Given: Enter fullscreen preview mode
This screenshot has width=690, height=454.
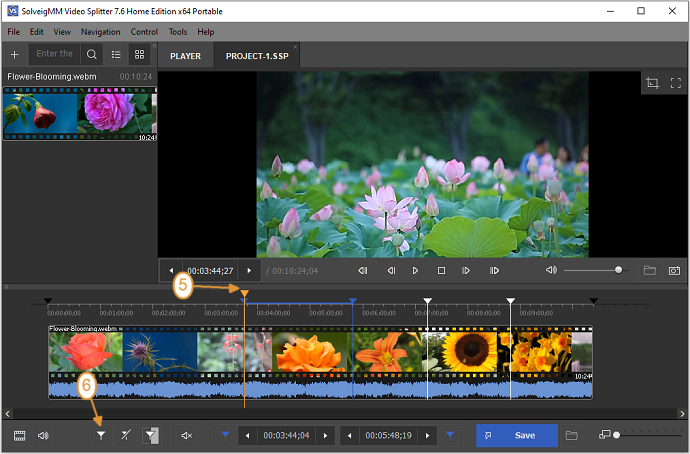Looking at the screenshot, I should pyautogui.click(x=675, y=83).
